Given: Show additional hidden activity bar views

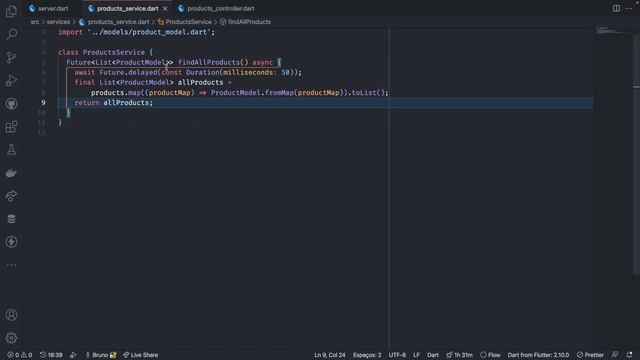Looking at the screenshot, I should click(x=11, y=265).
